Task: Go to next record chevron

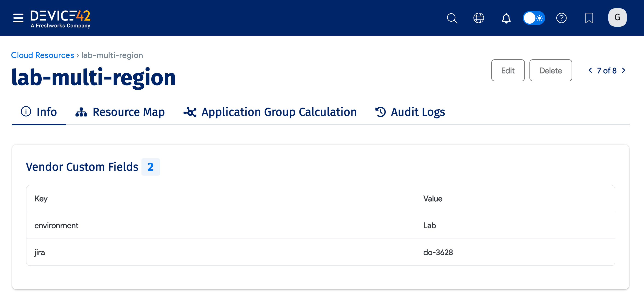Action: click(x=624, y=71)
